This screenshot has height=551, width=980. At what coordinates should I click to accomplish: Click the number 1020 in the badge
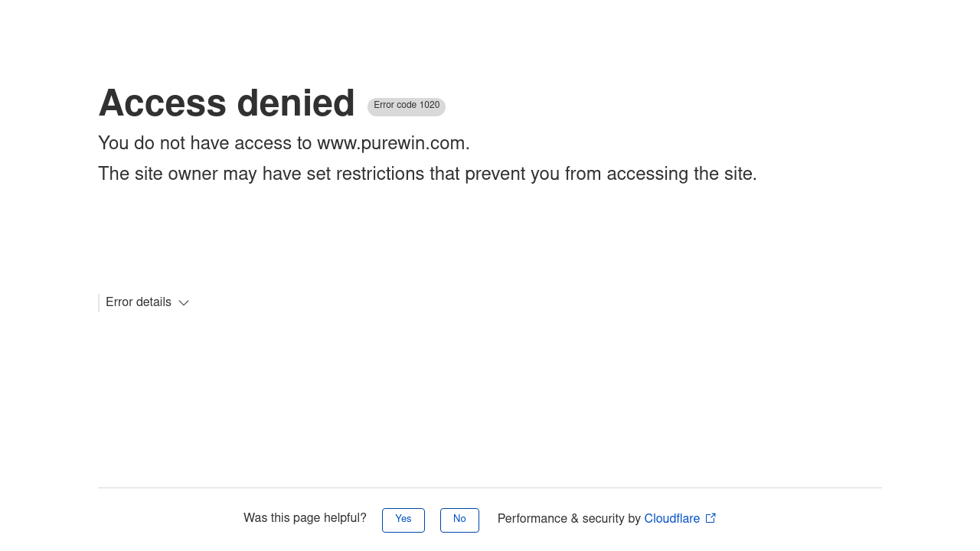(430, 106)
